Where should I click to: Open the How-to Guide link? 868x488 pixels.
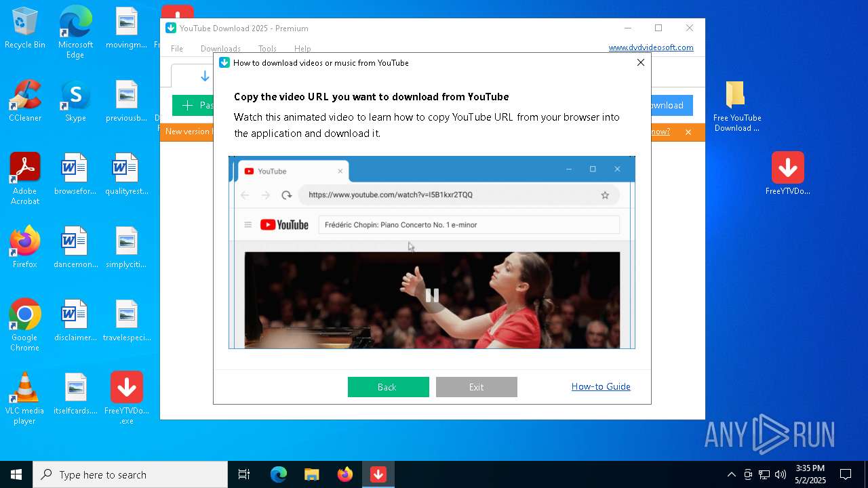click(601, 386)
